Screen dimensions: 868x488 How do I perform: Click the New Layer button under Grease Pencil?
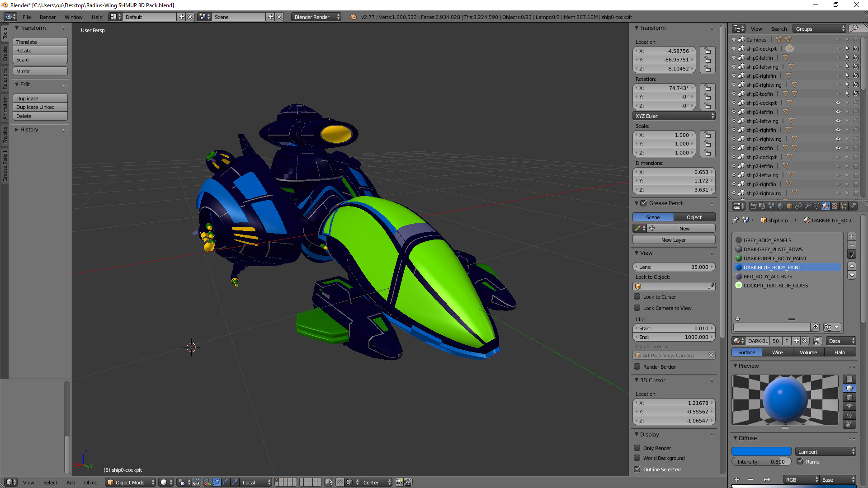674,239
